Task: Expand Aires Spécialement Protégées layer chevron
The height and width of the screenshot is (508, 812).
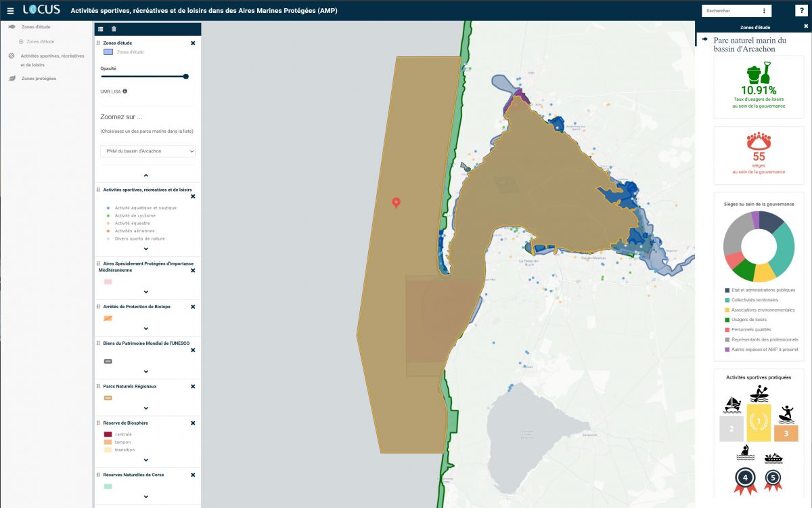Action: tap(146, 292)
